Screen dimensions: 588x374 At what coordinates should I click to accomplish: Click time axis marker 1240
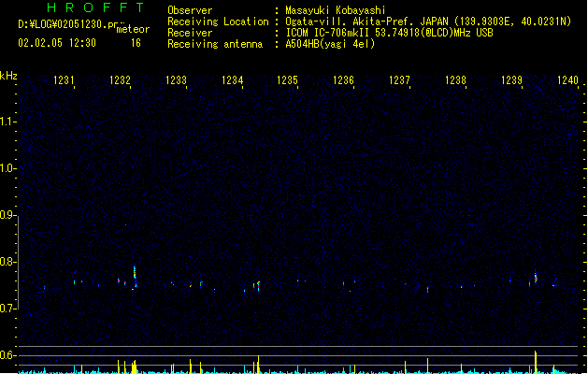coord(567,80)
